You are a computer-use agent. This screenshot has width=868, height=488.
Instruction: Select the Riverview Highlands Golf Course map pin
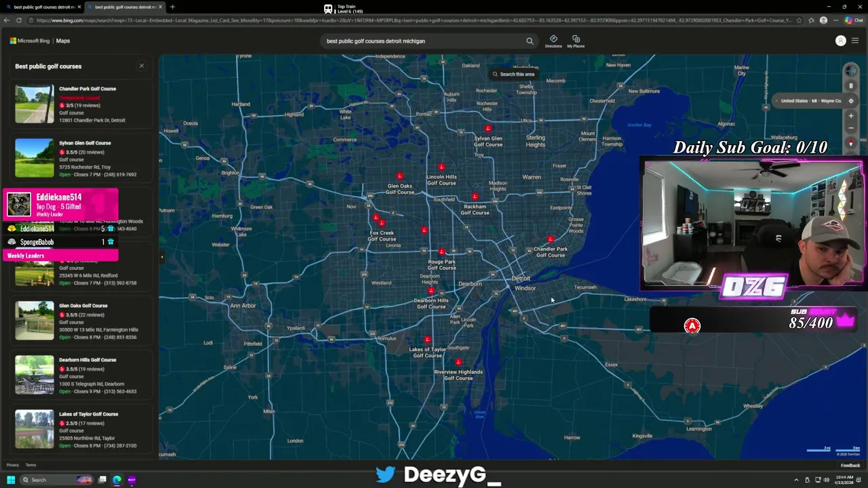click(458, 363)
